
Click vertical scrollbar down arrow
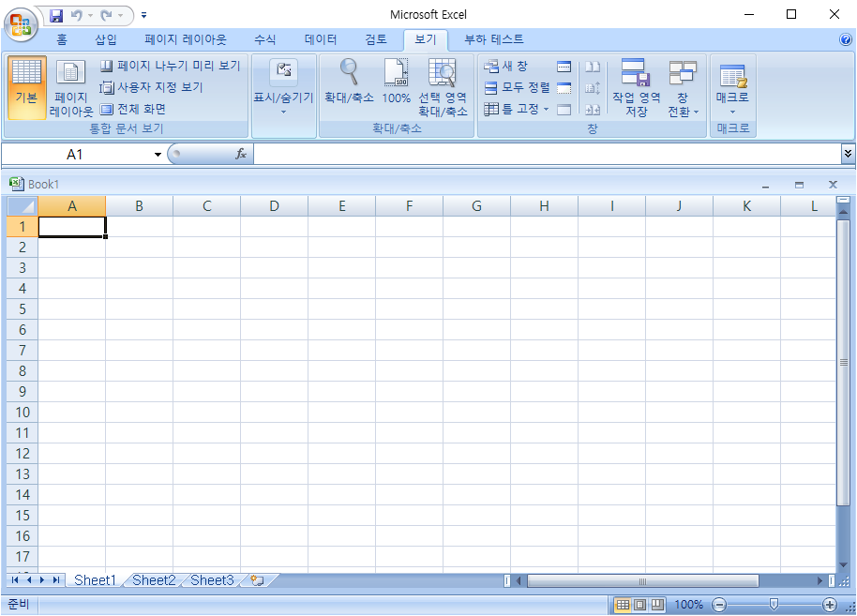(x=843, y=565)
